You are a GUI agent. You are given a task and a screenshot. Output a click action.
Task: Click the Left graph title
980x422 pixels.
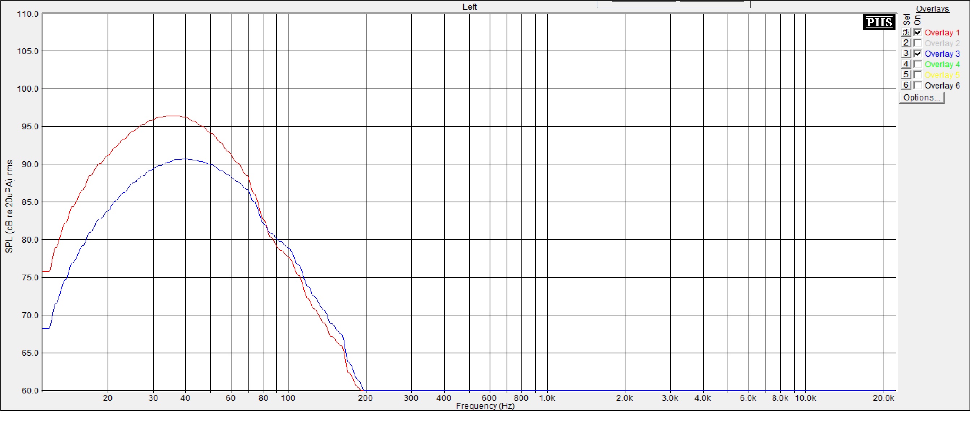(469, 7)
